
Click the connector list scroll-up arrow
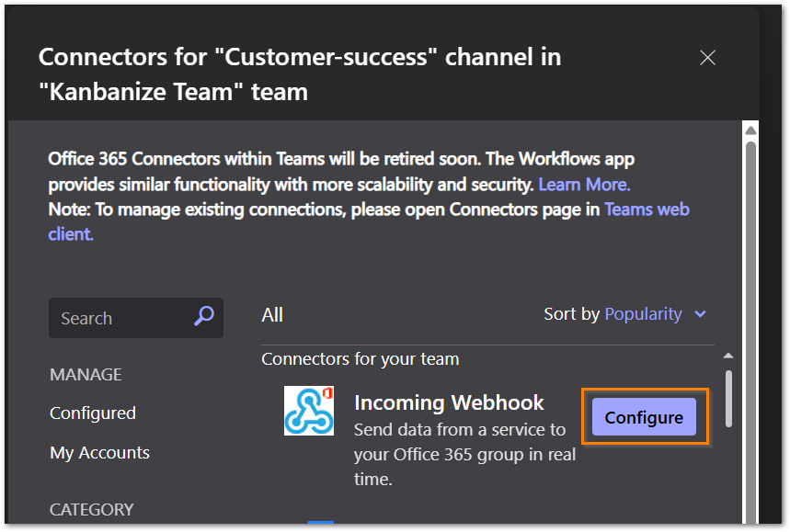point(728,356)
